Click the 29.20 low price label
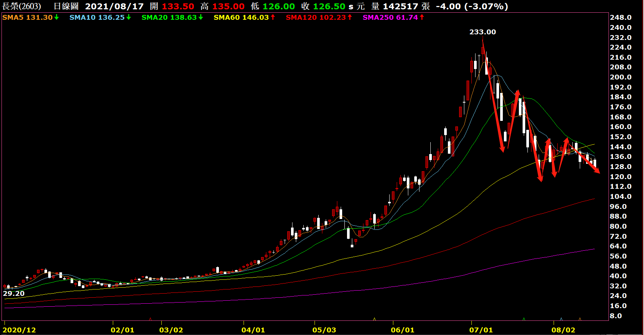644x335 pixels. [14, 293]
